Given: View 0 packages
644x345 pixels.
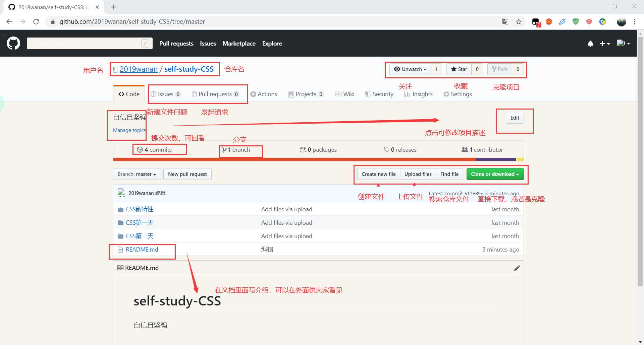Looking at the screenshot, I should click(318, 150).
